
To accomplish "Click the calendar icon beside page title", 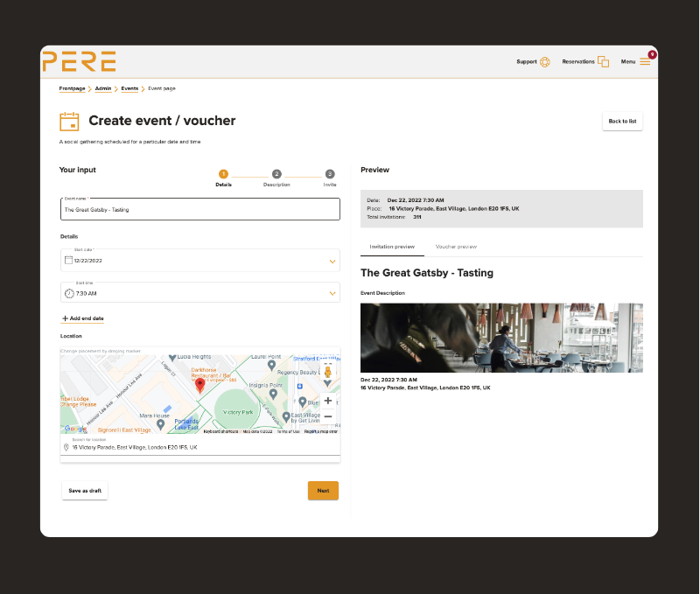I will click(x=69, y=122).
